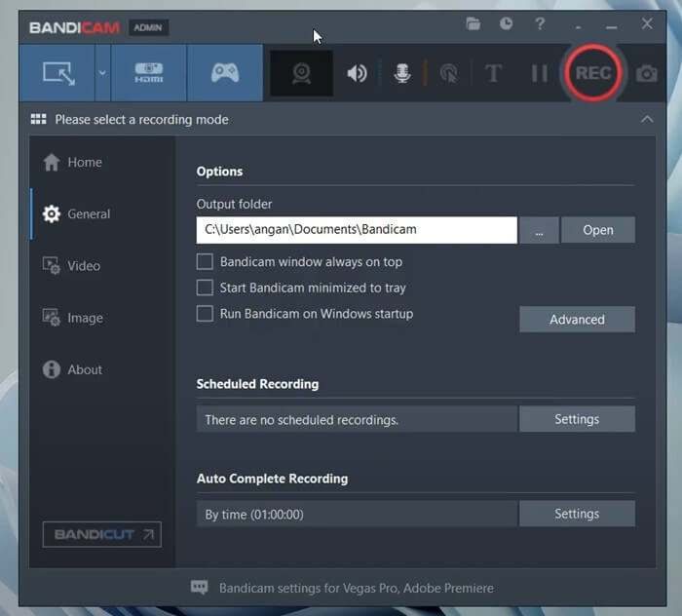This screenshot has height=616, width=682.
Task: Enable Run Bandicam on Windows startup
Action: pyautogui.click(x=205, y=314)
